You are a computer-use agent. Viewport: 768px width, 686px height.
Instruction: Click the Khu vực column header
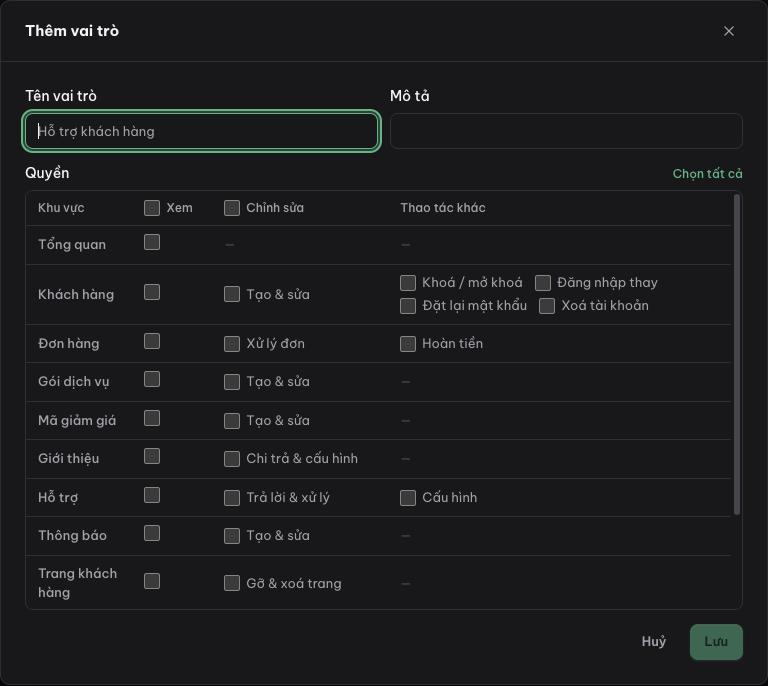coord(61,208)
